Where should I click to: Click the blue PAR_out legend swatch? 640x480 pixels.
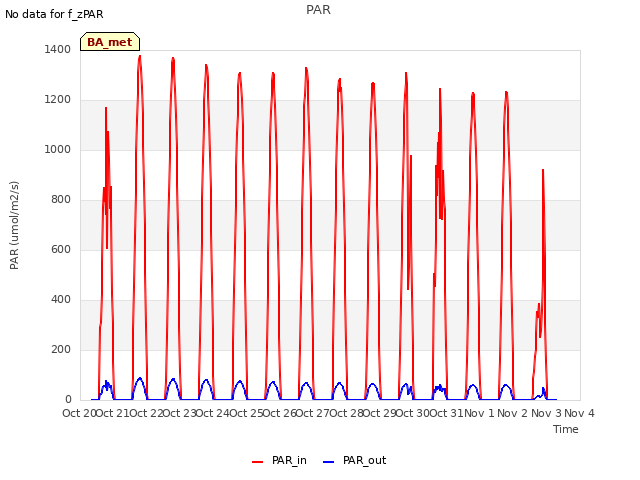pos(329,462)
